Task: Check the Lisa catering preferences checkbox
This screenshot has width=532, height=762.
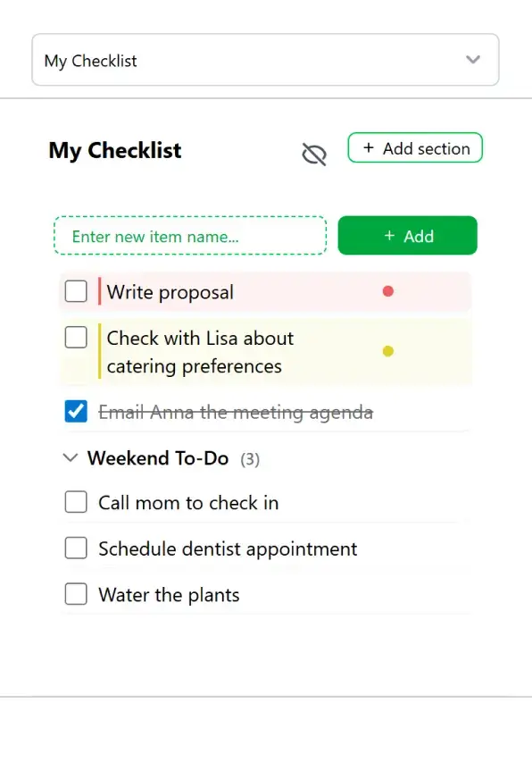Action: coord(76,338)
